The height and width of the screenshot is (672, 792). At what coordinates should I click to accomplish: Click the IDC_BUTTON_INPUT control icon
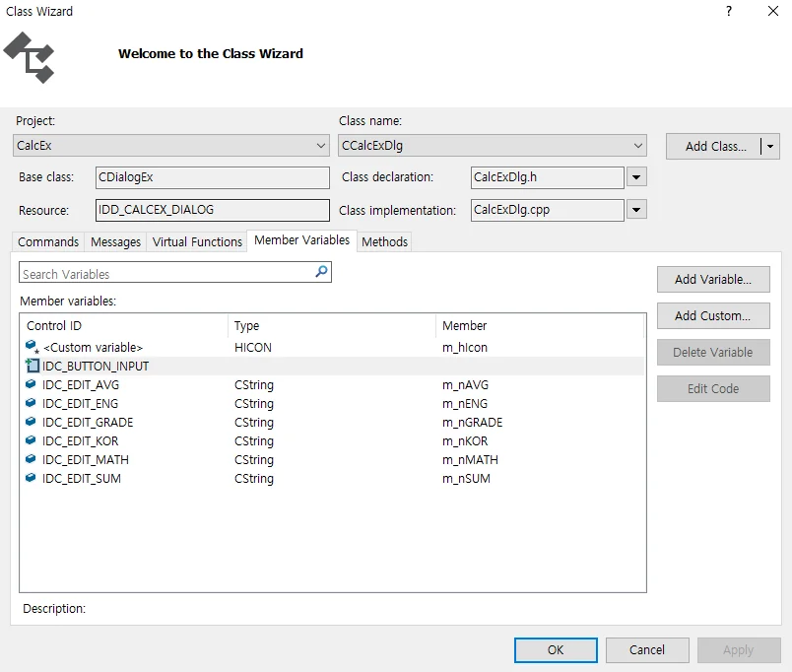pyautogui.click(x=33, y=366)
